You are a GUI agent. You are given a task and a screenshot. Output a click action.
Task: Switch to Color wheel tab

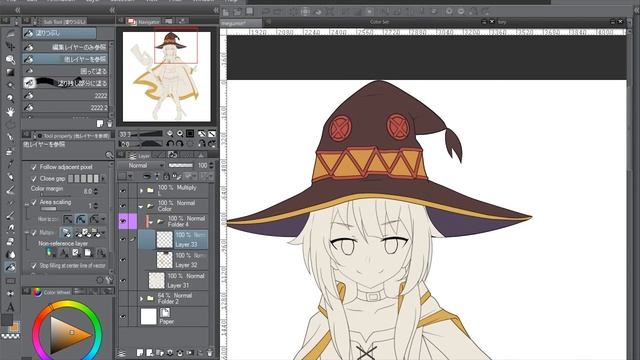(52, 292)
